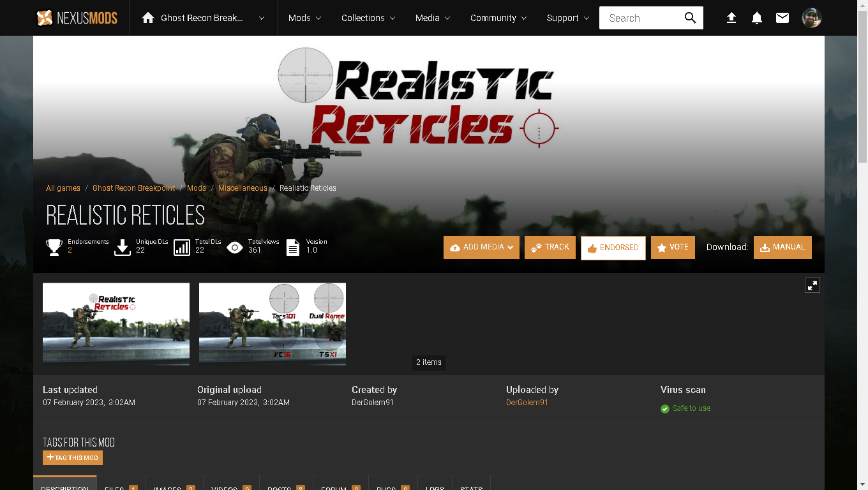Click the page's vertical scrollbar thumb
The width and height of the screenshot is (868, 490).
[x=862, y=85]
